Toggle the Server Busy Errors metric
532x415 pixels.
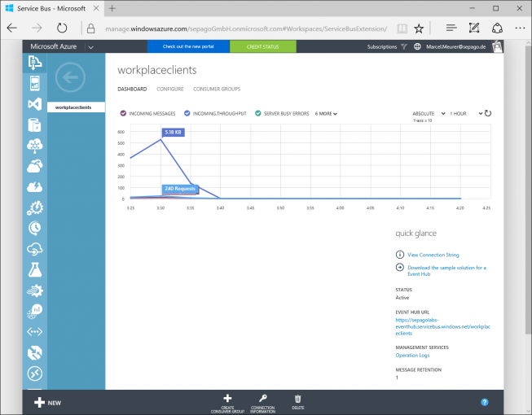[x=258, y=113]
